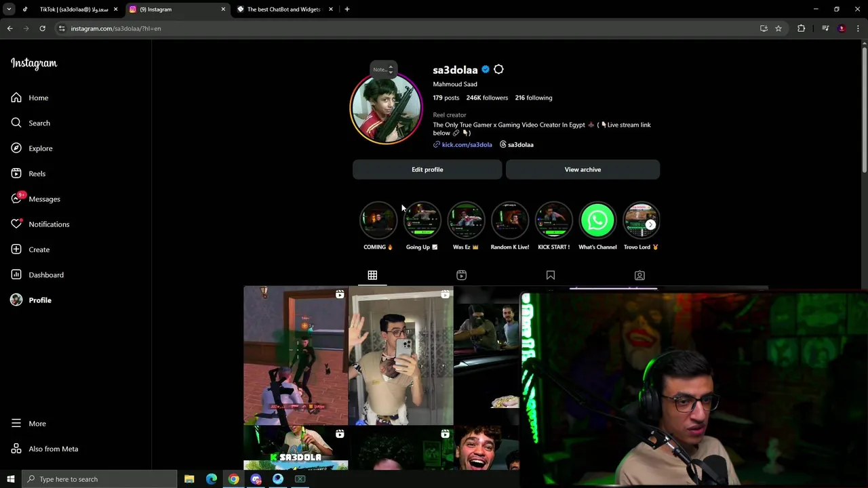This screenshot has width=868, height=488.
Task: Click Create to make a post
Action: point(31,249)
